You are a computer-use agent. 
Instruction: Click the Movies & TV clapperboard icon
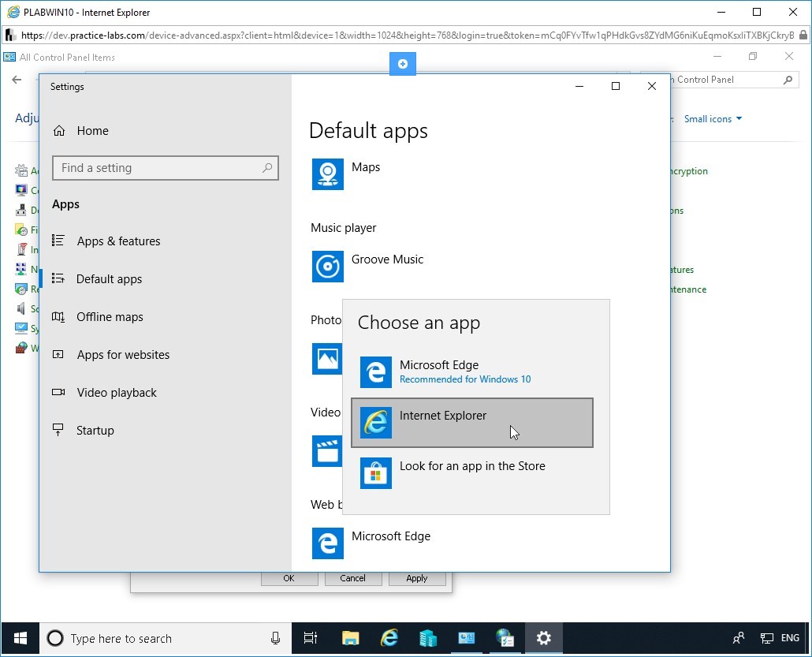pos(326,451)
